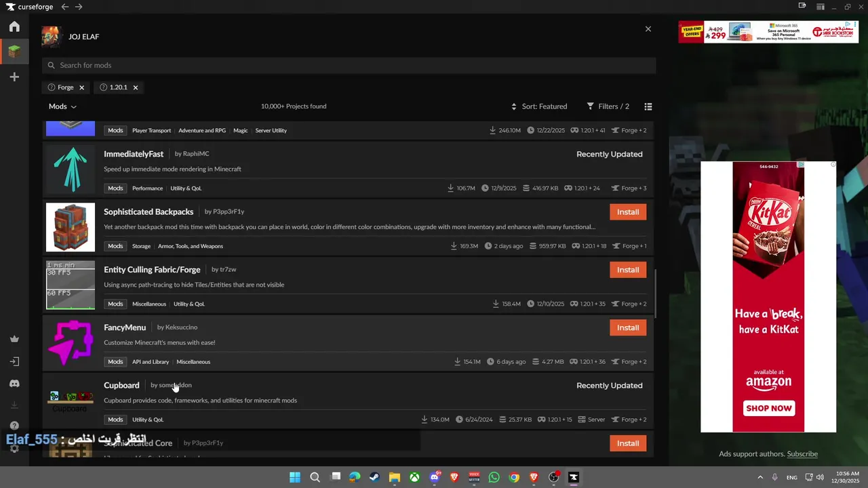Open the ImmediatelyFast mod title
The height and width of the screenshot is (488, 868).
pos(134,154)
